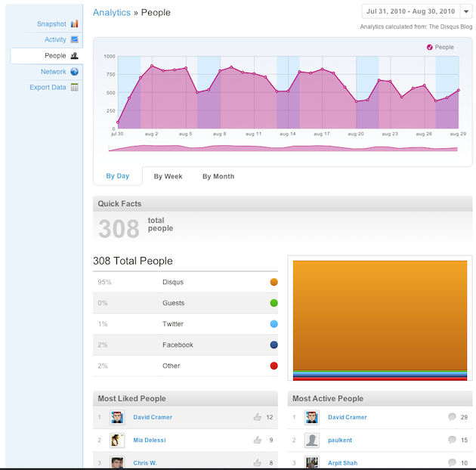
Task: Click the red Other color dot
Action: pyautogui.click(x=274, y=366)
